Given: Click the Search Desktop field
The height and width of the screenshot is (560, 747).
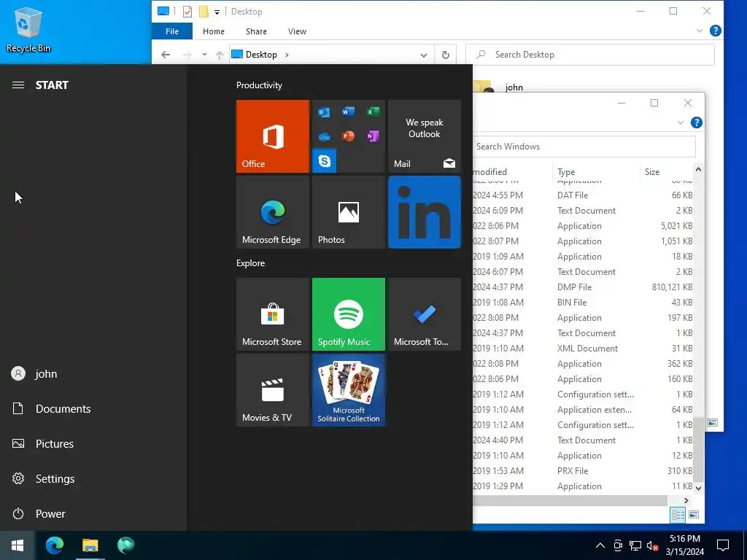Looking at the screenshot, I should [589, 55].
